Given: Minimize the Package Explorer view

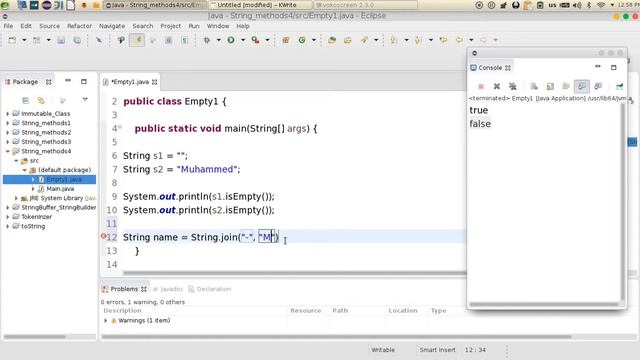Looking at the screenshot, I should (68, 81).
